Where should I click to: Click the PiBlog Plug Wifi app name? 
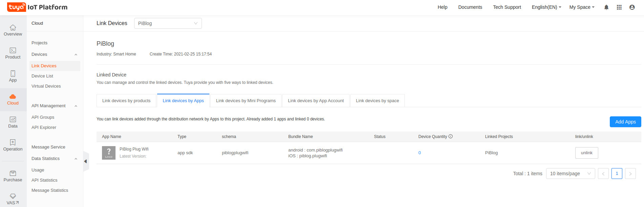click(134, 149)
